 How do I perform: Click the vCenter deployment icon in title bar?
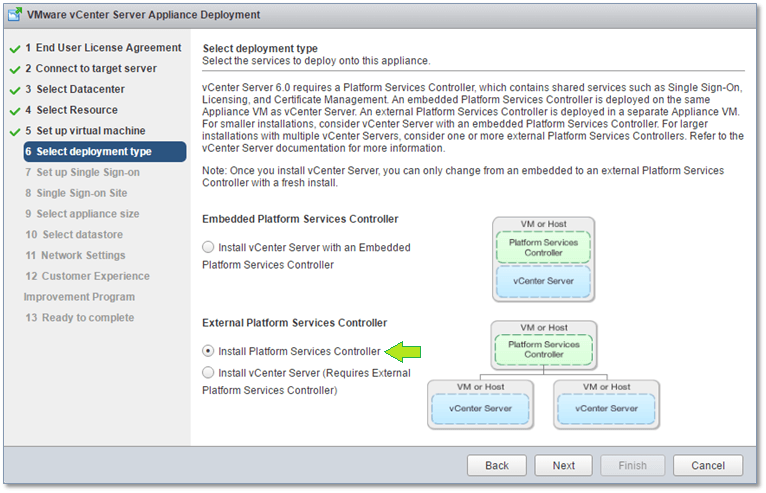point(15,15)
